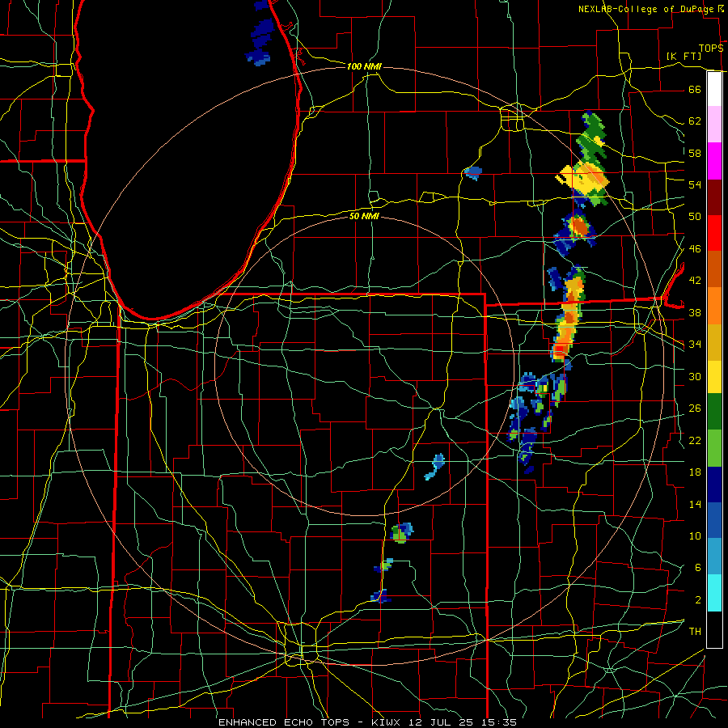Image resolution: width=728 pixels, height=728 pixels.
Task: Click the 22 scale value
Action: pos(695,440)
